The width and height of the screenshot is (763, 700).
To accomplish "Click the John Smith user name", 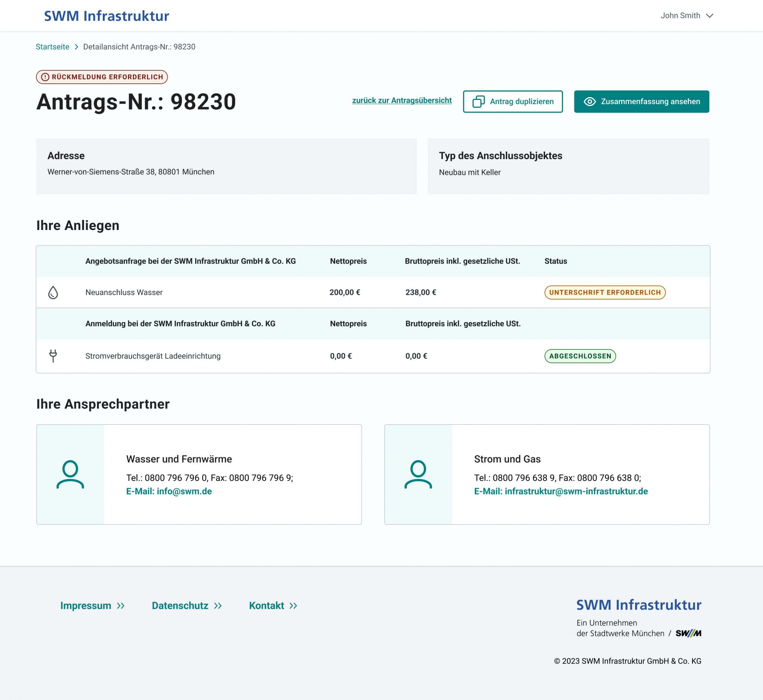I will tap(680, 15).
